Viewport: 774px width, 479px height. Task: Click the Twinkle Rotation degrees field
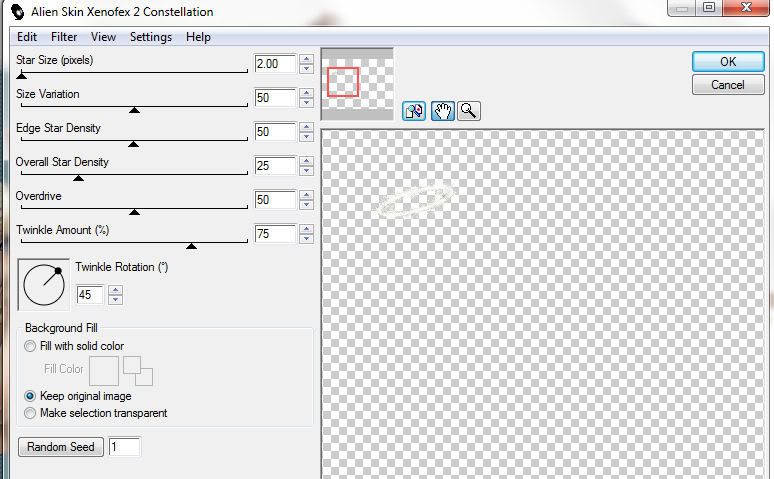90,295
